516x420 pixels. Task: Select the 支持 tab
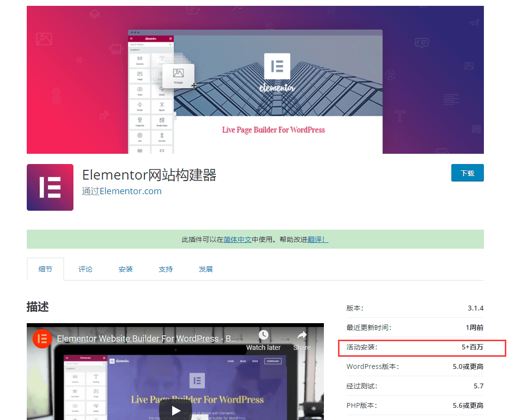pos(166,269)
